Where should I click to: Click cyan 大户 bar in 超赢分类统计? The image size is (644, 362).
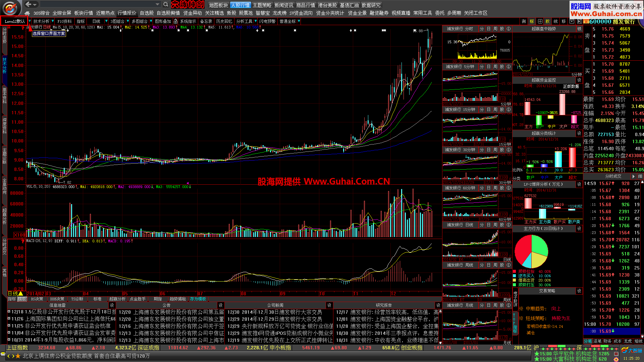pos(558,160)
